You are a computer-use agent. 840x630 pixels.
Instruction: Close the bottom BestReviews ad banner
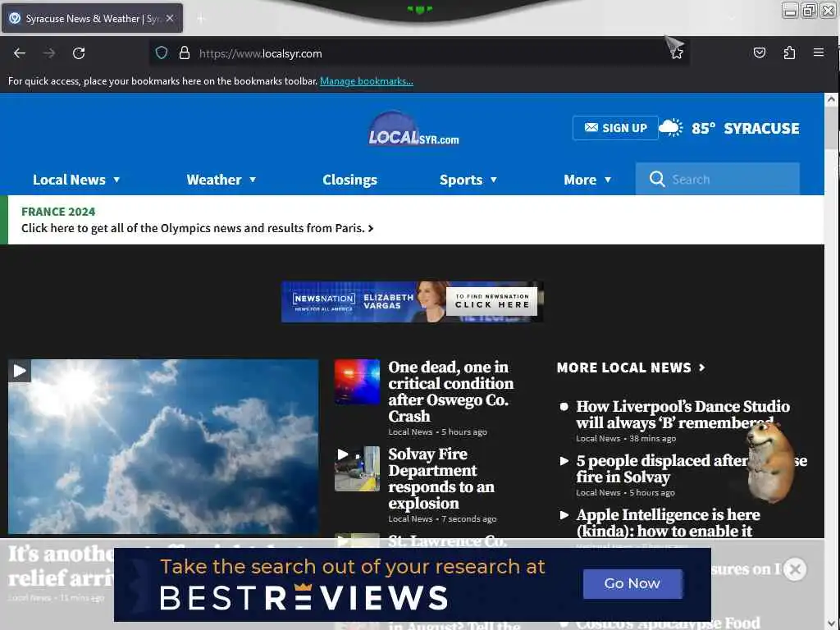[795, 569]
